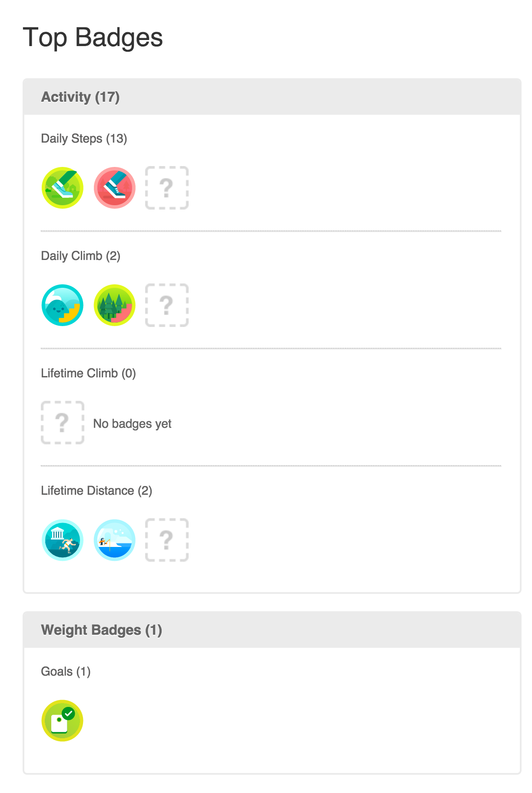
Task: Click the locked Lifetime Distance badge placeholder
Action: click(x=167, y=540)
